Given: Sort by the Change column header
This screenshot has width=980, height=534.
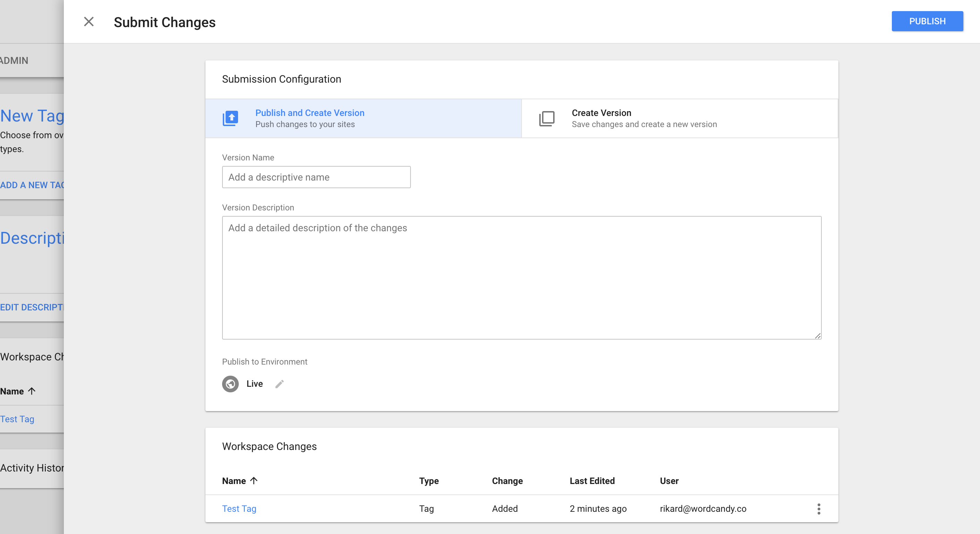Looking at the screenshot, I should [x=507, y=481].
